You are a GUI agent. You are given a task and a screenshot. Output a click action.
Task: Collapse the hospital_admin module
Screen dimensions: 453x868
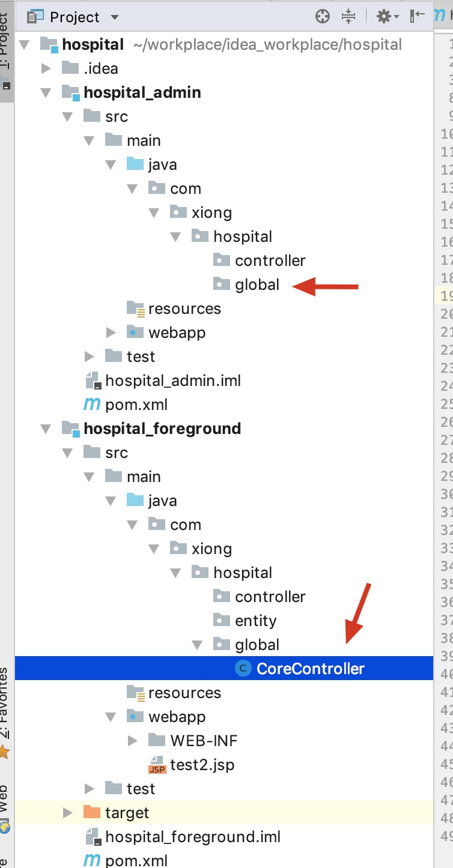(46, 92)
